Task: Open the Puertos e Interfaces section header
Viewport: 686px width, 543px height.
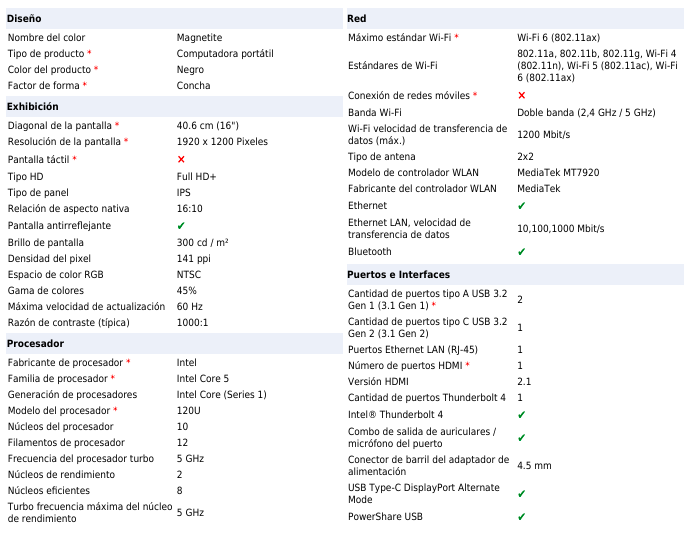Action: point(398,274)
